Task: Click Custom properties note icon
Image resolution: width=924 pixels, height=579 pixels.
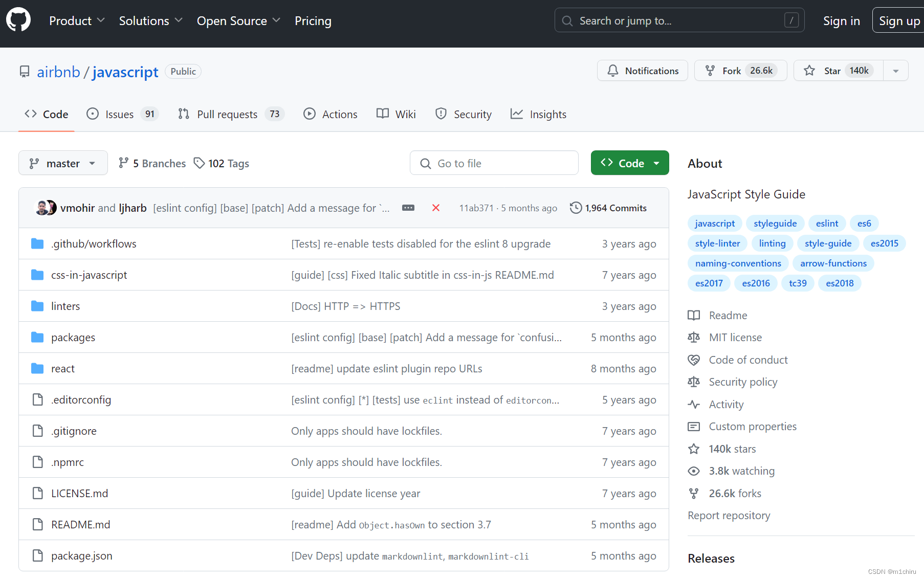Action: point(694,426)
